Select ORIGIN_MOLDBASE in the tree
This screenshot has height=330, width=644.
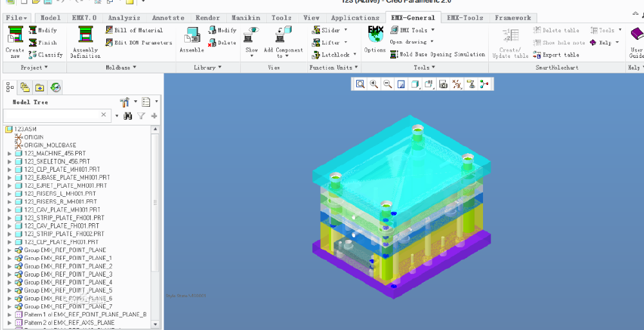tap(50, 145)
